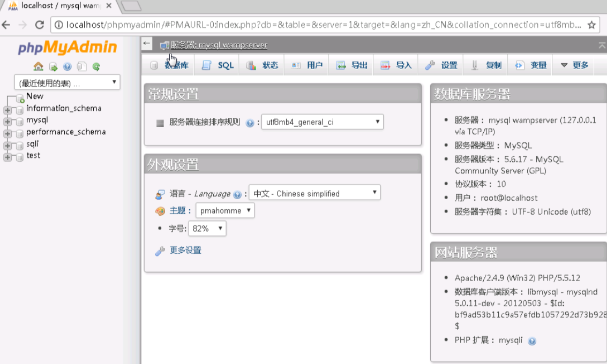Open the recently used tables dropdown
Image resolution: width=607 pixels, height=364 pixels.
pyautogui.click(x=68, y=82)
